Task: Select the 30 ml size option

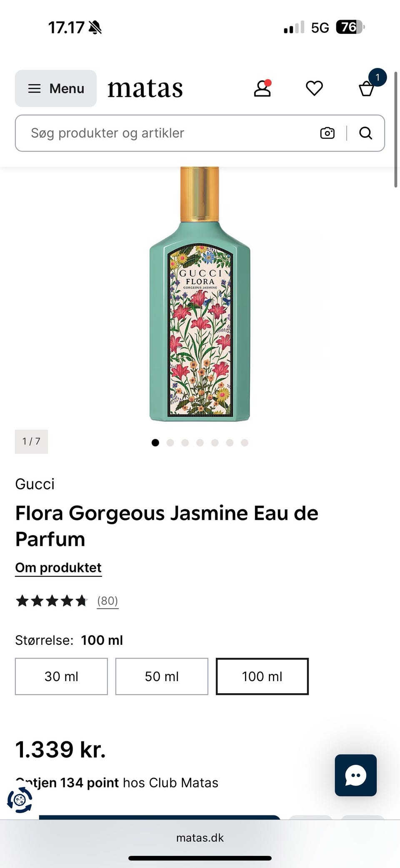Action: click(x=61, y=676)
